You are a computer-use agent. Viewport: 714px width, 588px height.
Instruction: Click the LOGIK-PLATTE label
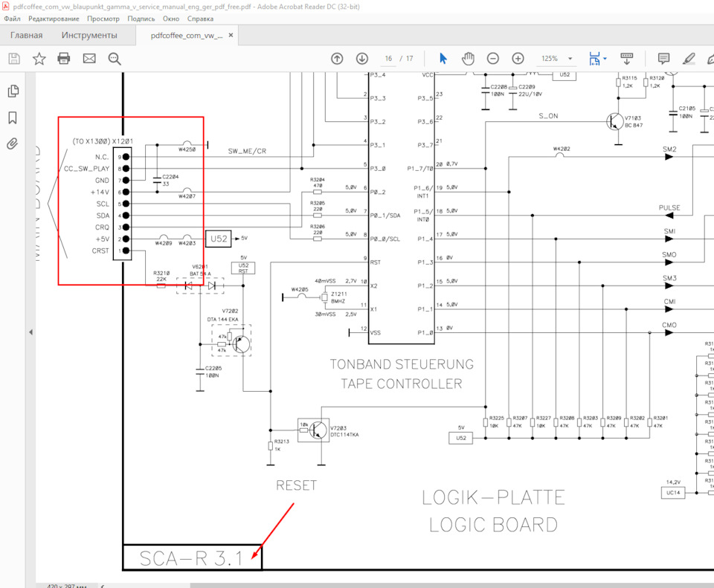point(494,497)
